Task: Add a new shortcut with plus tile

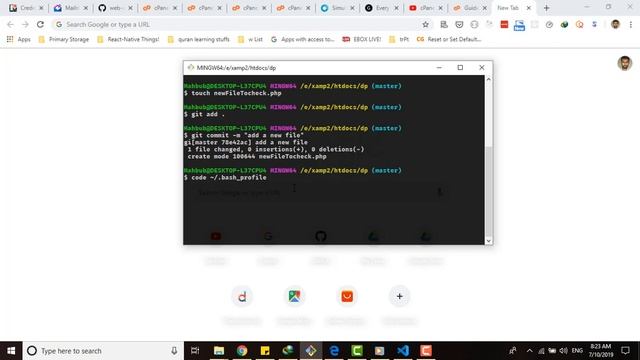Action: [x=400, y=296]
